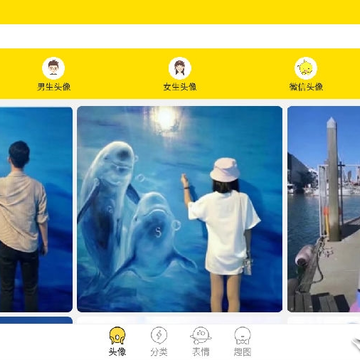The height and width of the screenshot is (360, 360).
Task: Select the 头像 tab icon
Action: (x=117, y=336)
